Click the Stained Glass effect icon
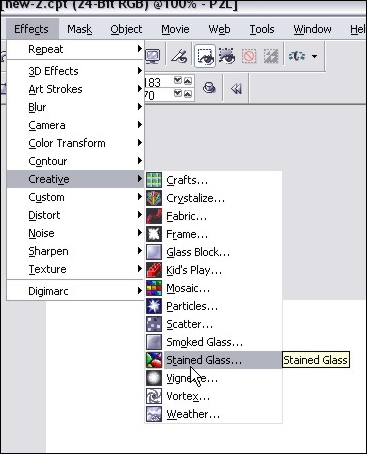The height and width of the screenshot is (454, 367). [154, 360]
